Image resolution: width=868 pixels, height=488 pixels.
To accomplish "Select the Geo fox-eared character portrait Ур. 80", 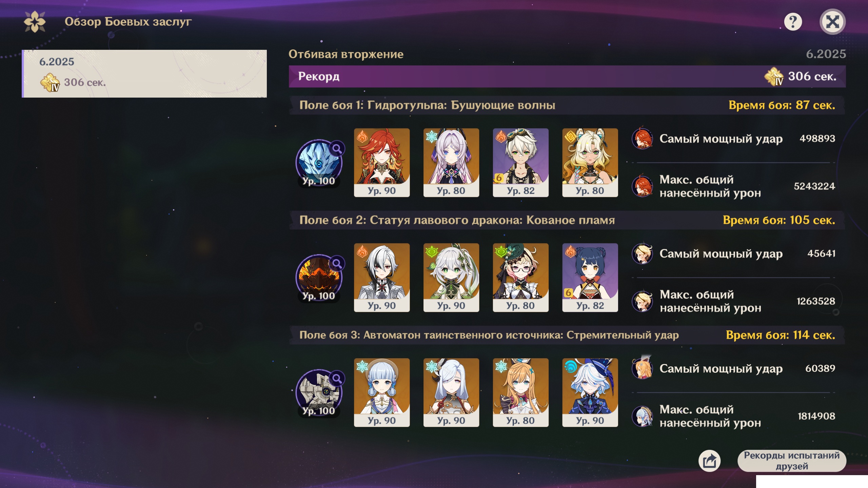I will pos(590,163).
